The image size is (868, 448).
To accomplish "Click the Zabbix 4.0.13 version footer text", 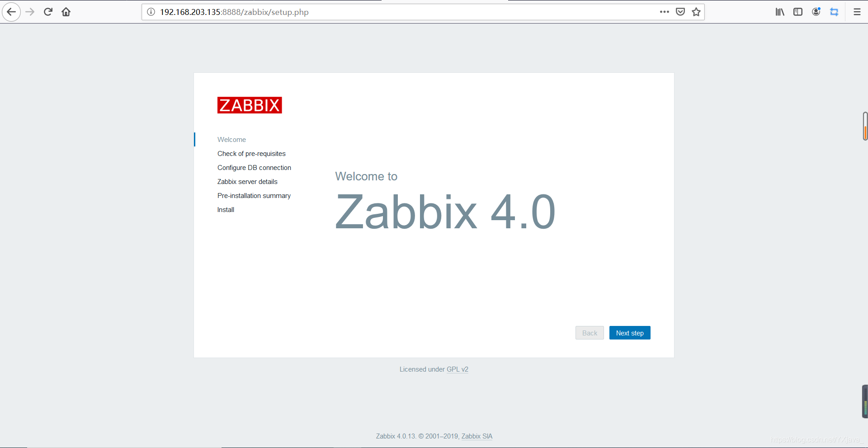I will tap(396, 436).
